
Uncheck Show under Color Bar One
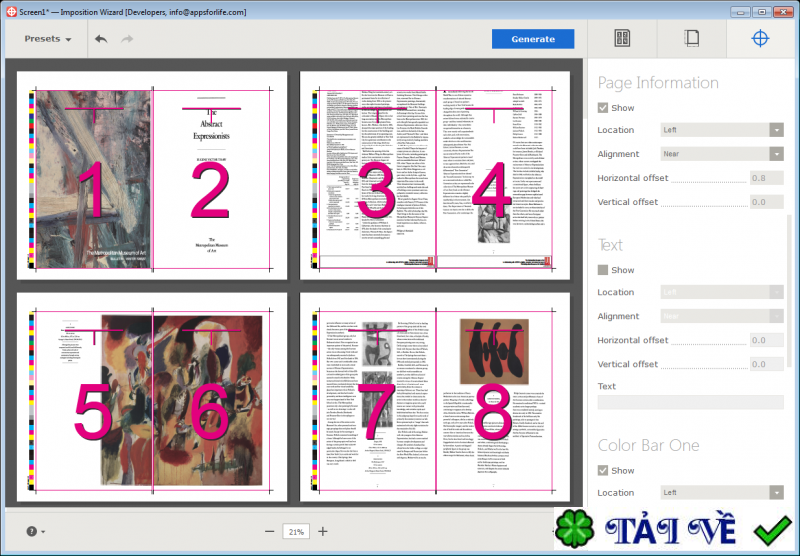point(603,470)
